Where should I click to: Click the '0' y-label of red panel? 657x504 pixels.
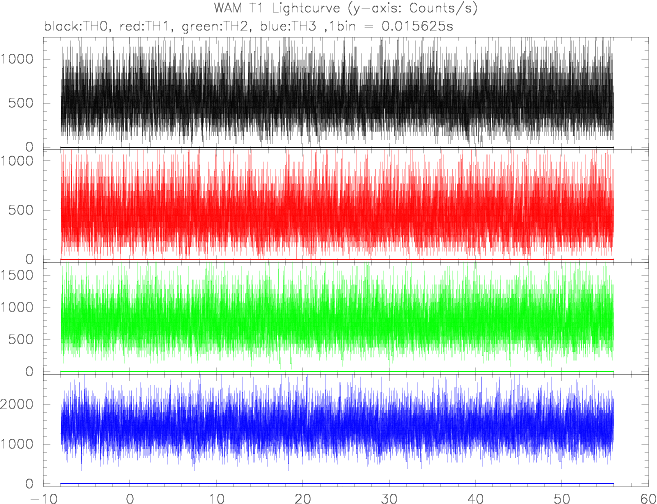pos(29,259)
